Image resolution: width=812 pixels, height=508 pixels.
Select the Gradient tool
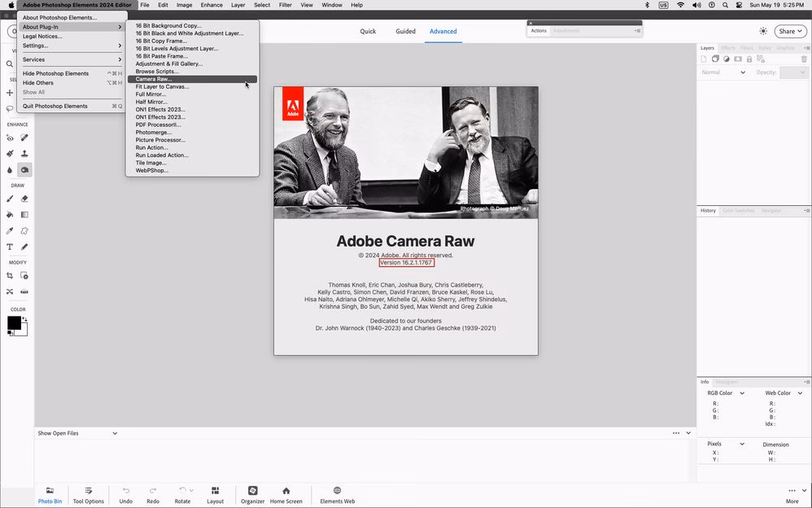(x=24, y=215)
